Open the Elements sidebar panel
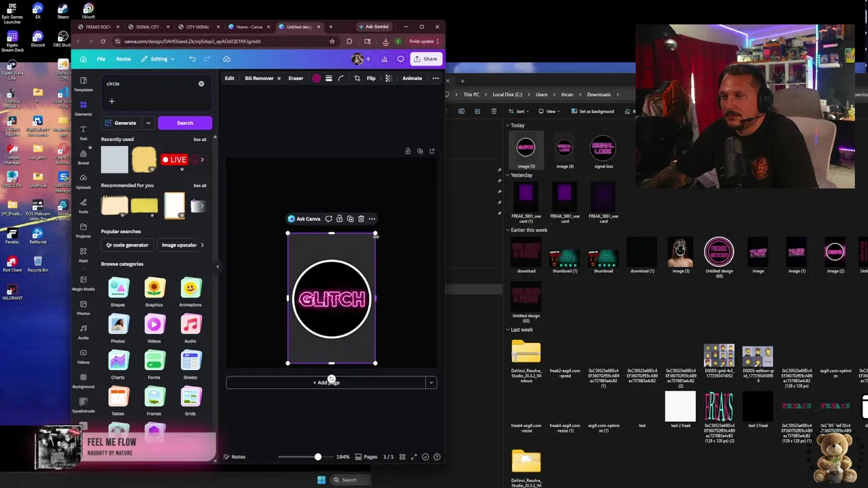Image resolution: width=868 pixels, height=488 pixels. 83,108
